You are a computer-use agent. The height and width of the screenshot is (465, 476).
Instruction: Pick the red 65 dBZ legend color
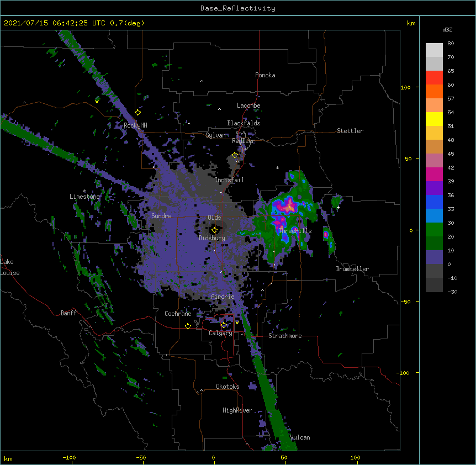[x=434, y=77]
